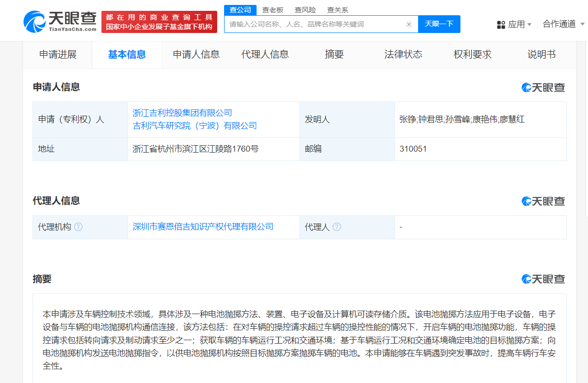Click the abstract paragraph starting 本申请涉及车辆控制技术领域
588x383 pixels.
(299, 340)
